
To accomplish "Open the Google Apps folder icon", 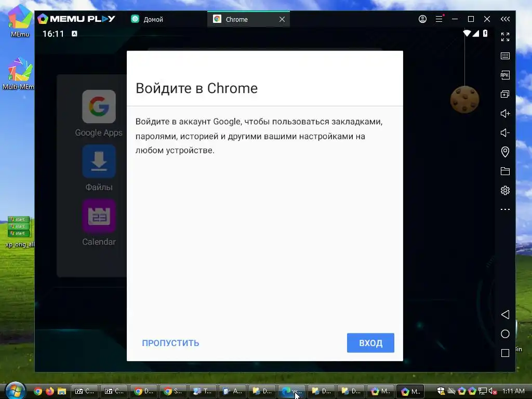I will [x=99, y=107].
